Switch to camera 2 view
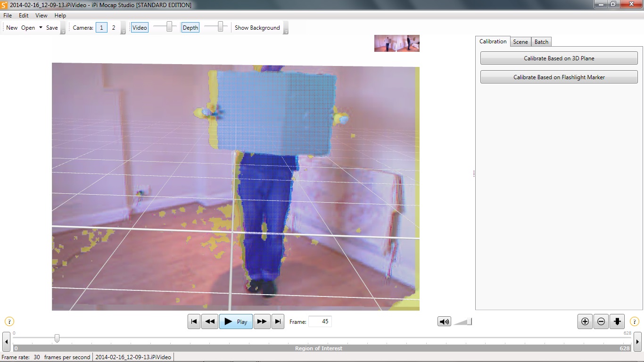This screenshot has height=362, width=644. point(114,28)
